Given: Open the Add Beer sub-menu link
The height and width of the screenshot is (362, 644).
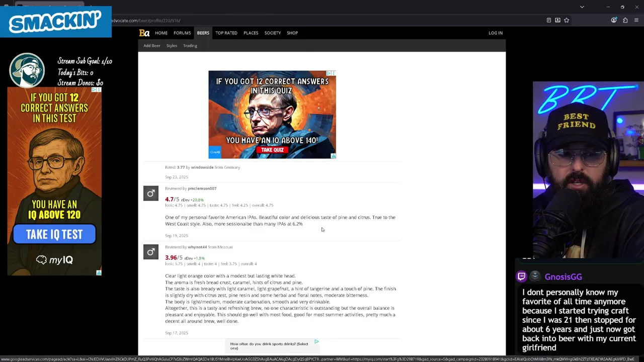Looking at the screenshot, I should click(152, 46).
